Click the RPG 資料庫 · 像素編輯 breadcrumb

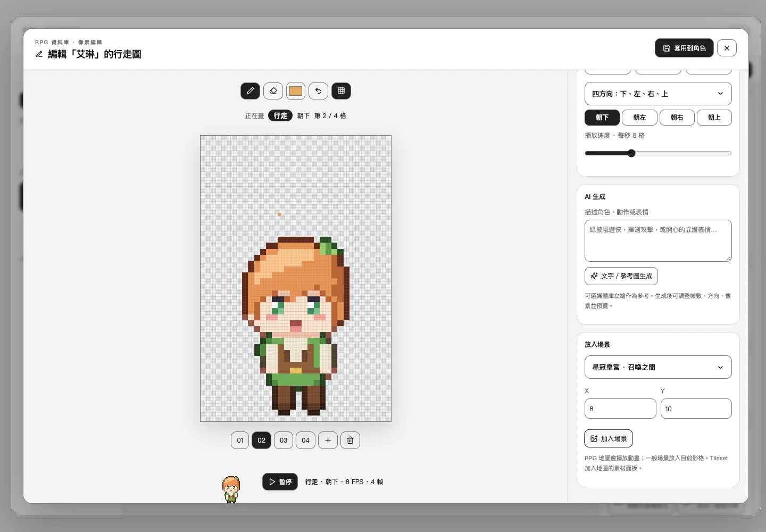pos(69,42)
